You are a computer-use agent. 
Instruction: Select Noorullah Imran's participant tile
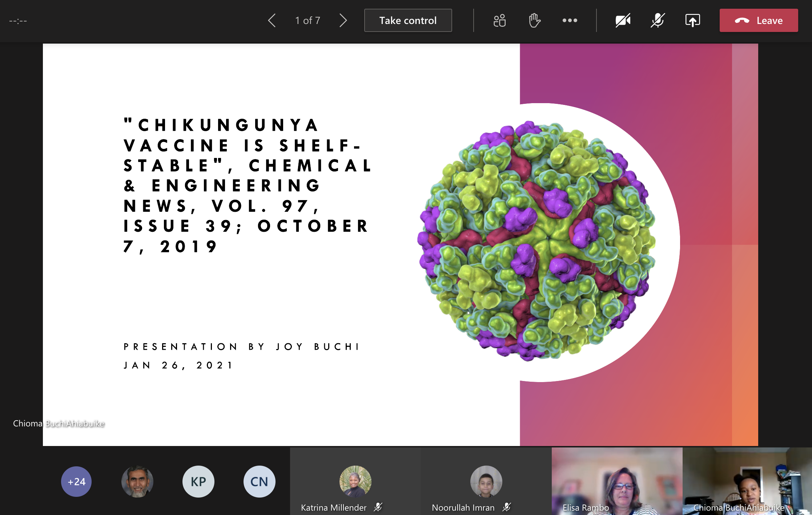coord(486,482)
